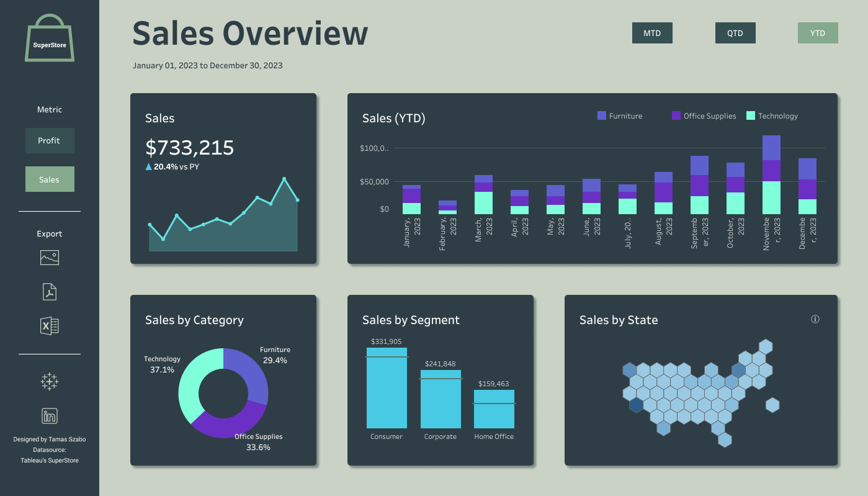
Task: Open the designer's LinkedIn profile
Action: coord(49,415)
